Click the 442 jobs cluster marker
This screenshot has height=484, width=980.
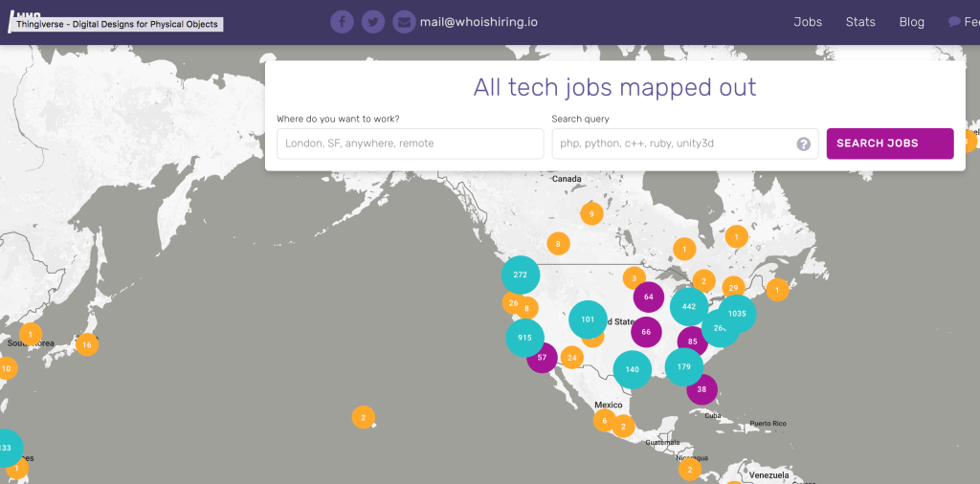pyautogui.click(x=689, y=306)
